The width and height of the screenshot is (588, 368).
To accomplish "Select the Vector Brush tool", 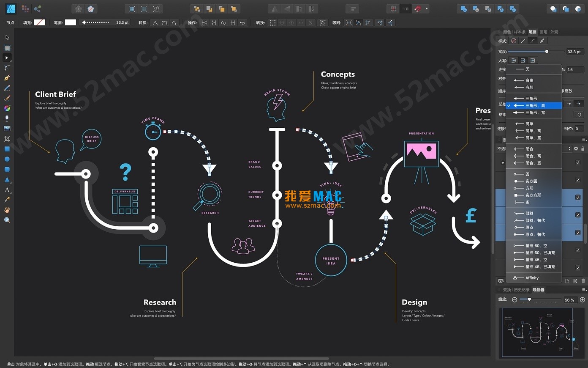I will [x=7, y=98].
